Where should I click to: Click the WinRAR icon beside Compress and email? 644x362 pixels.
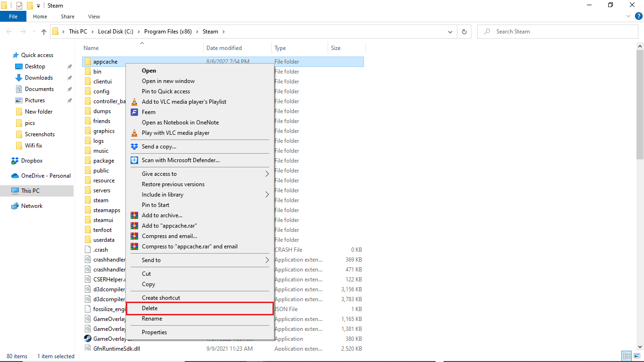pos(134,236)
